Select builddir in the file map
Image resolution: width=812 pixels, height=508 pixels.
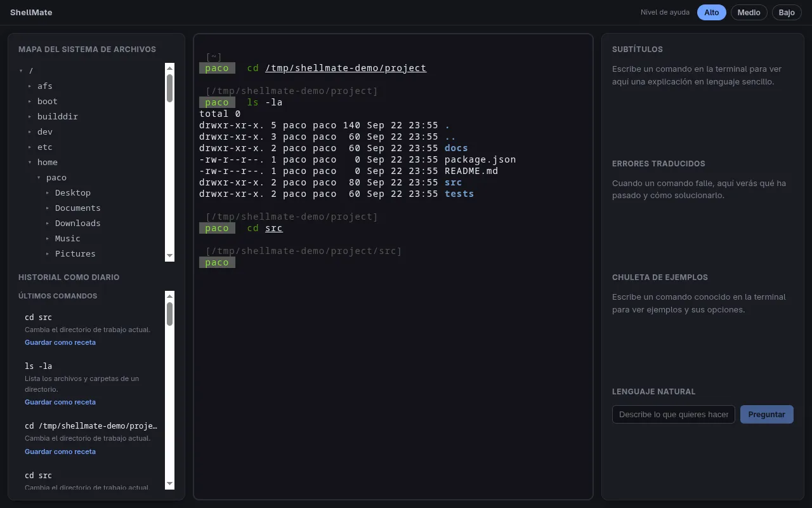(58, 117)
